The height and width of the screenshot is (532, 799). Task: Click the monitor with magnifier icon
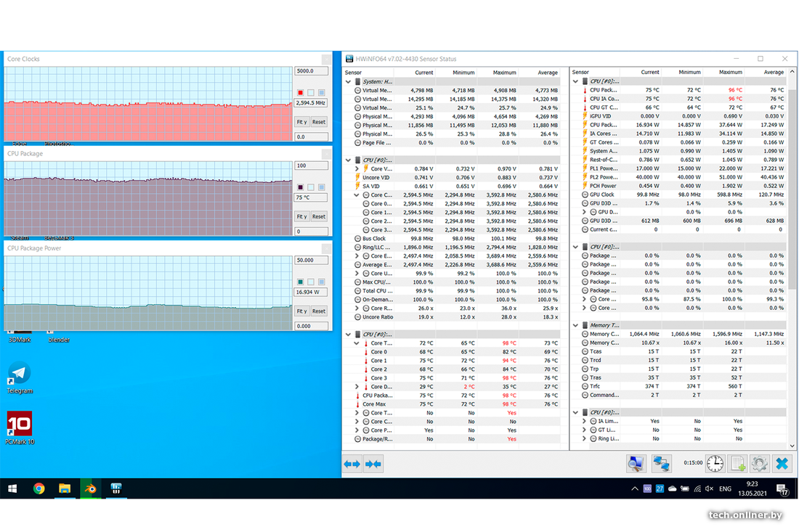click(x=636, y=463)
